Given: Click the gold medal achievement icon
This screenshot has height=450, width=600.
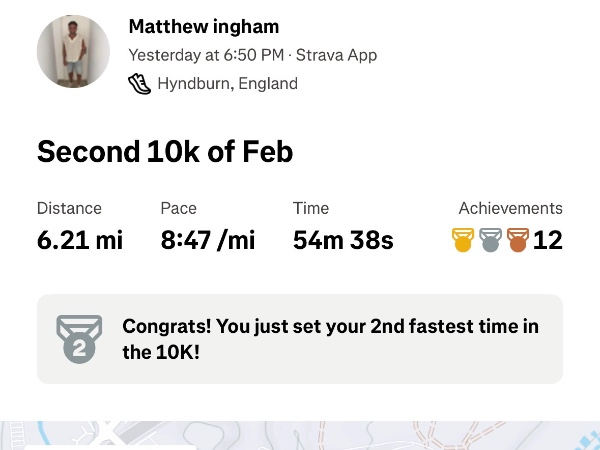Looking at the screenshot, I should pos(463,241).
